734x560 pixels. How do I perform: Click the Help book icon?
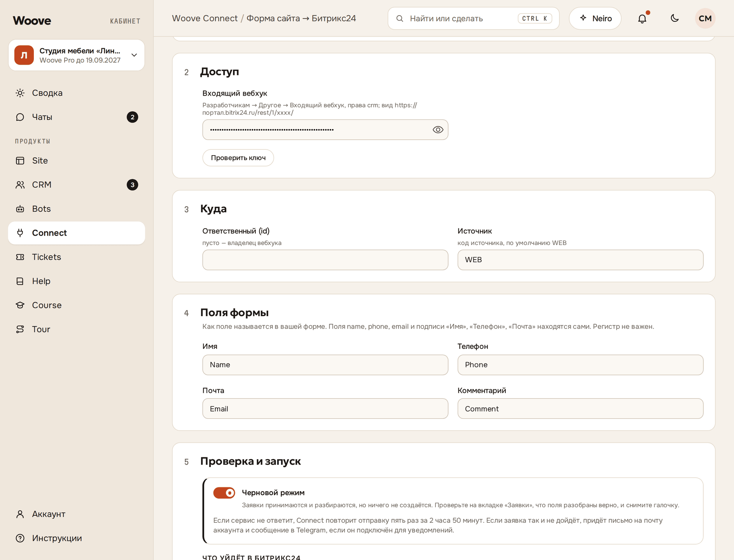(x=20, y=281)
